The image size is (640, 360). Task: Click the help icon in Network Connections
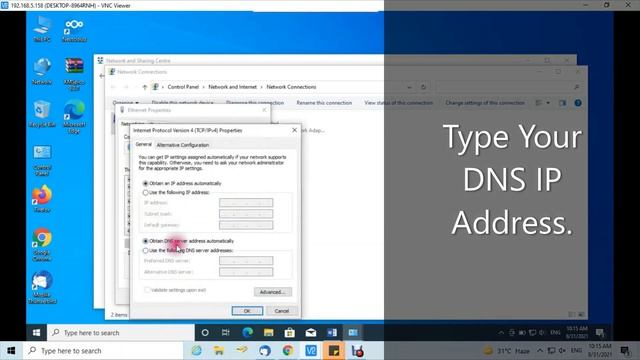(x=578, y=103)
